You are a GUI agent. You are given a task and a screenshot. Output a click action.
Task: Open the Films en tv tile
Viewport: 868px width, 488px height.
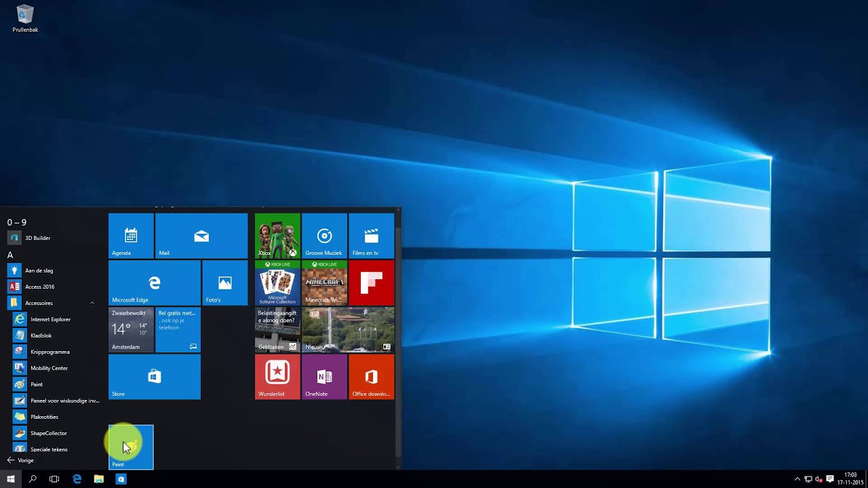click(x=371, y=236)
